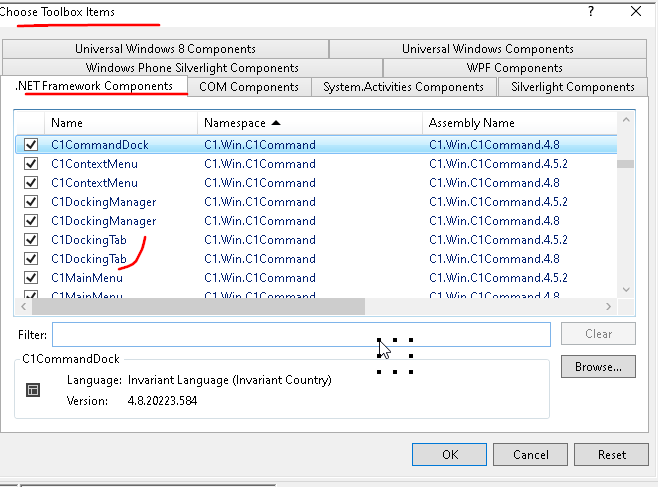Focus the Filter text field
658x487 pixels.
[x=301, y=335]
